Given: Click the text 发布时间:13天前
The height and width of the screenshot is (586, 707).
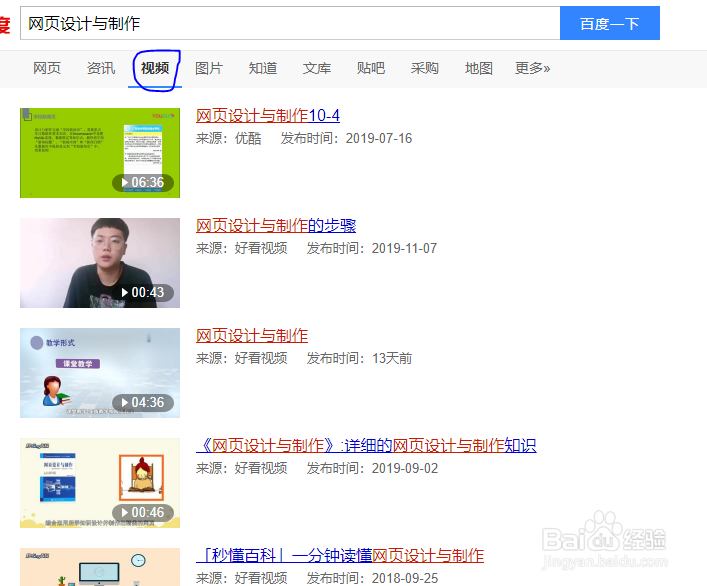Looking at the screenshot, I should [359, 358].
